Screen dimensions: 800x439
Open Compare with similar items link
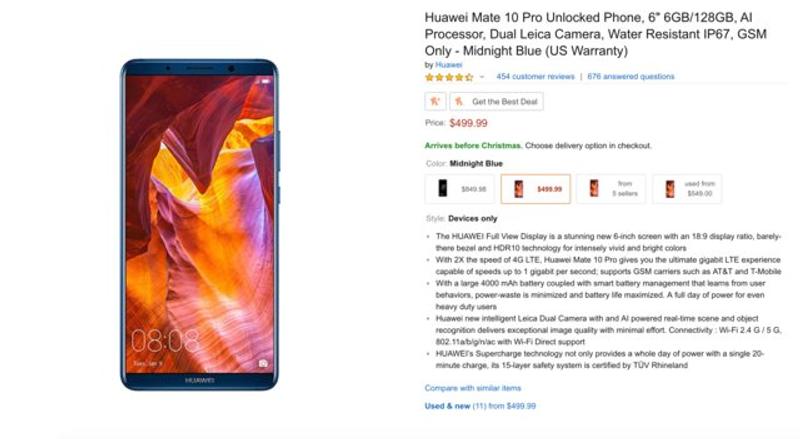tap(473, 388)
